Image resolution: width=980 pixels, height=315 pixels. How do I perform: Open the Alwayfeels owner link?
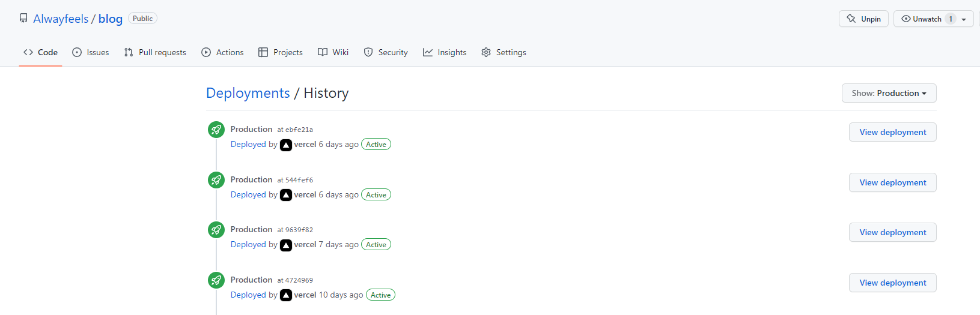pyautogui.click(x=61, y=19)
